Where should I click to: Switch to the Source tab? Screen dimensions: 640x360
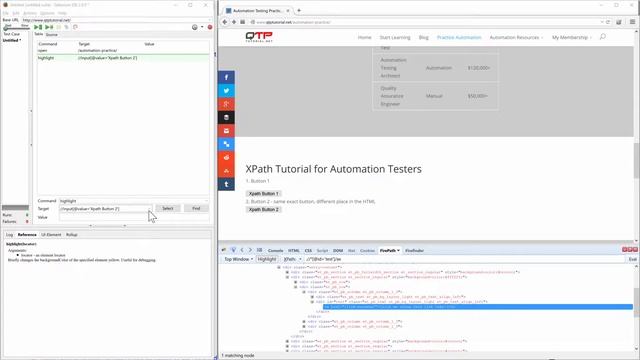[51, 35]
